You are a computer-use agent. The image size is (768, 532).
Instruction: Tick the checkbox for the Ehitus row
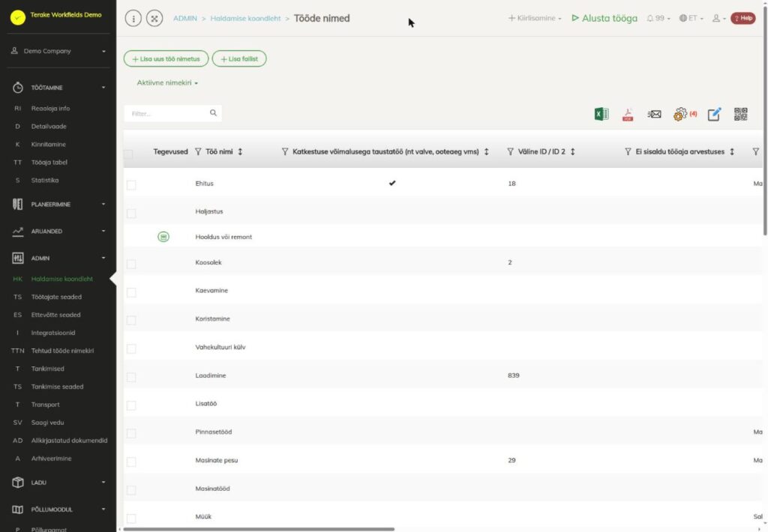[x=131, y=184]
